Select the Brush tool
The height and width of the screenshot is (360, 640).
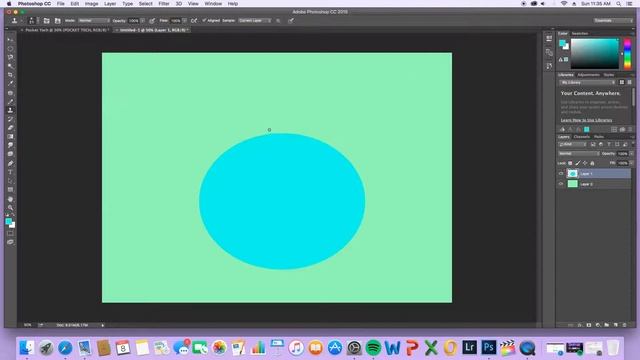pyautogui.click(x=10, y=101)
